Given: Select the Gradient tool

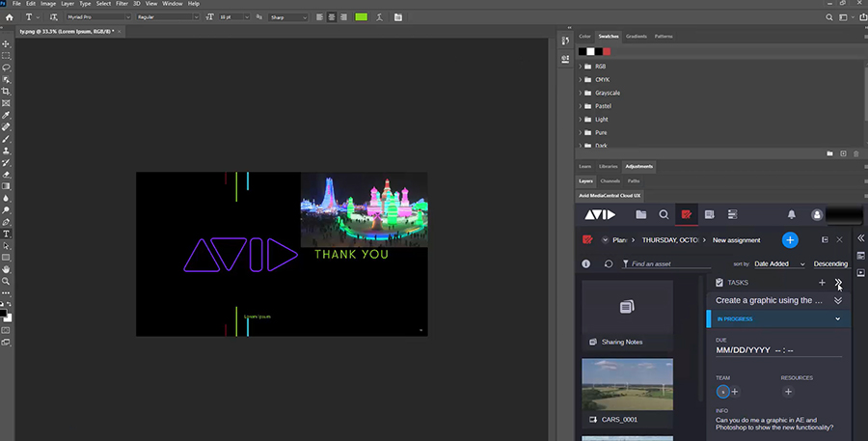Looking at the screenshot, I should click(x=6, y=186).
